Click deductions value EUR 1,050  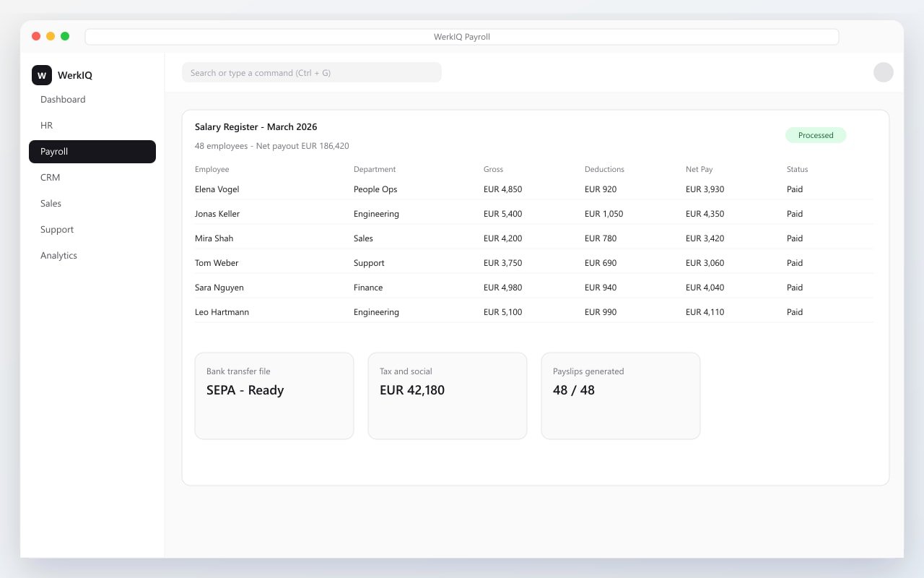tap(604, 214)
